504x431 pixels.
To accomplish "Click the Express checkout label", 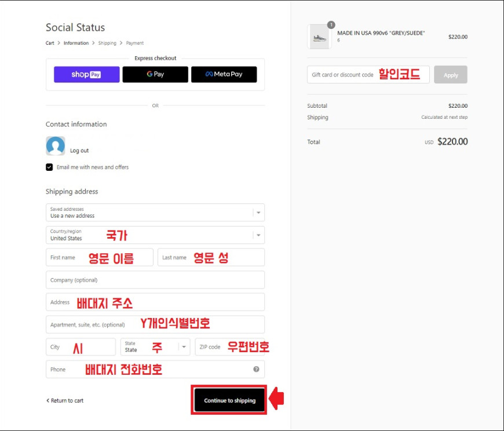I will click(155, 58).
